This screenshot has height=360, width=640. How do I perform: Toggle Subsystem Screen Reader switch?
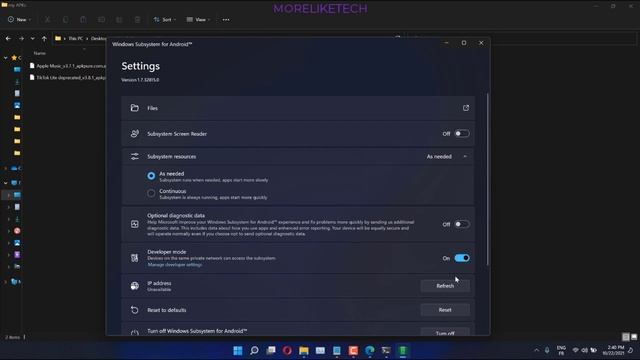[462, 133]
